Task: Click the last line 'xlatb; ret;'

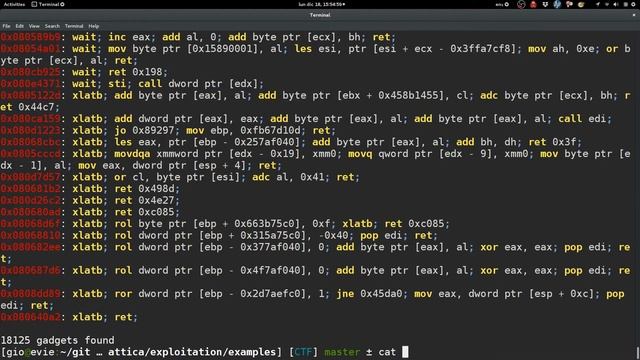Action: 105,317
